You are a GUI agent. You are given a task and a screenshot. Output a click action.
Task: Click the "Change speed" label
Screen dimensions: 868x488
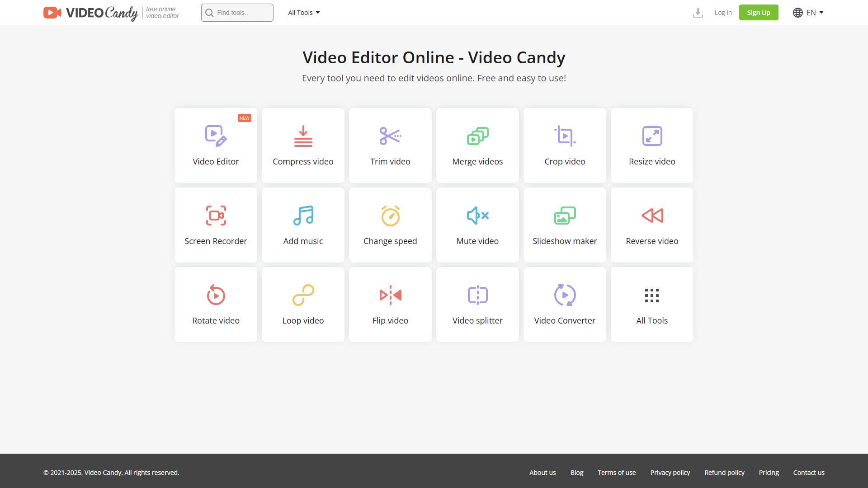(390, 241)
